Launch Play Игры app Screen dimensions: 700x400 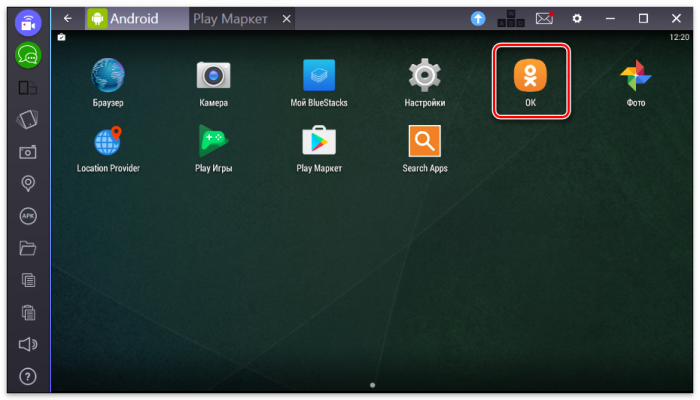[213, 141]
